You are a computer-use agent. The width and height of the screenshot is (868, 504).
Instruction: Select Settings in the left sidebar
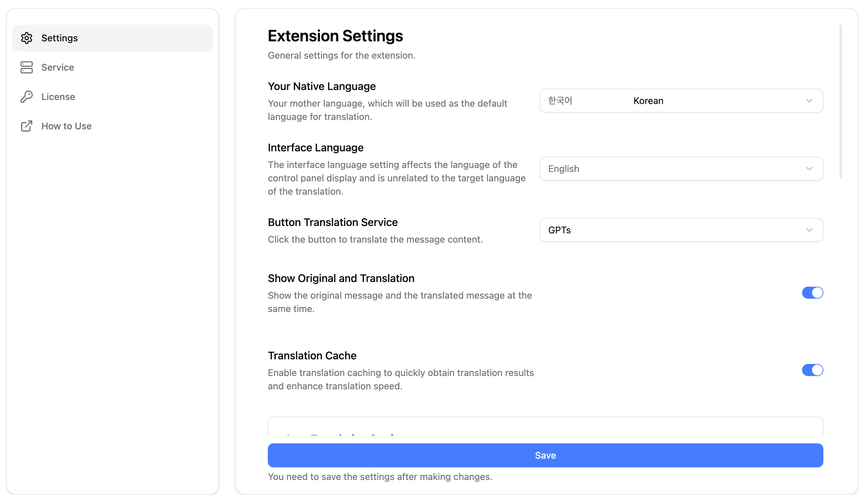tap(59, 38)
